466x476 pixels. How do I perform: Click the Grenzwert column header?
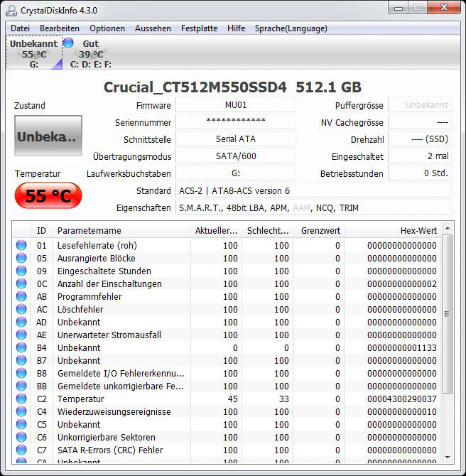pos(318,231)
